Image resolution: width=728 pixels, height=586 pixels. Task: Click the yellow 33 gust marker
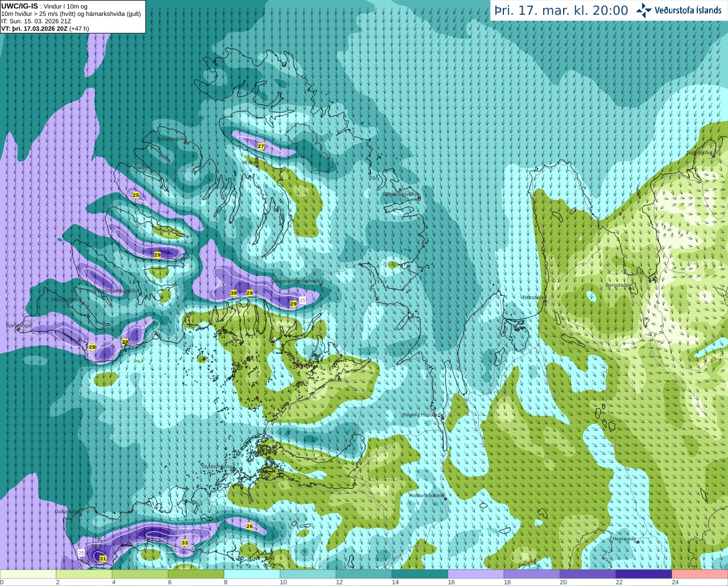[x=185, y=543]
